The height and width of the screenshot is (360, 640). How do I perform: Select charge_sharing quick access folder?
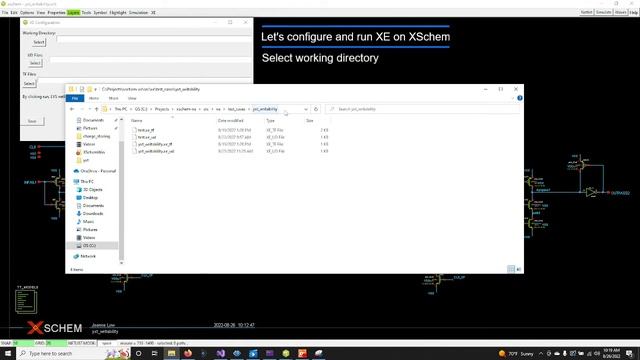pyautogui.click(x=96, y=136)
